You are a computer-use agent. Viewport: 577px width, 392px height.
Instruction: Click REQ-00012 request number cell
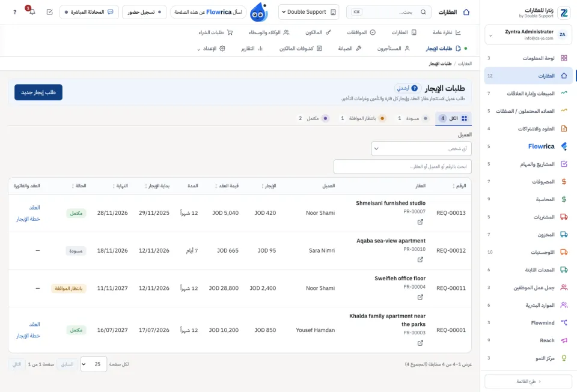point(451,250)
